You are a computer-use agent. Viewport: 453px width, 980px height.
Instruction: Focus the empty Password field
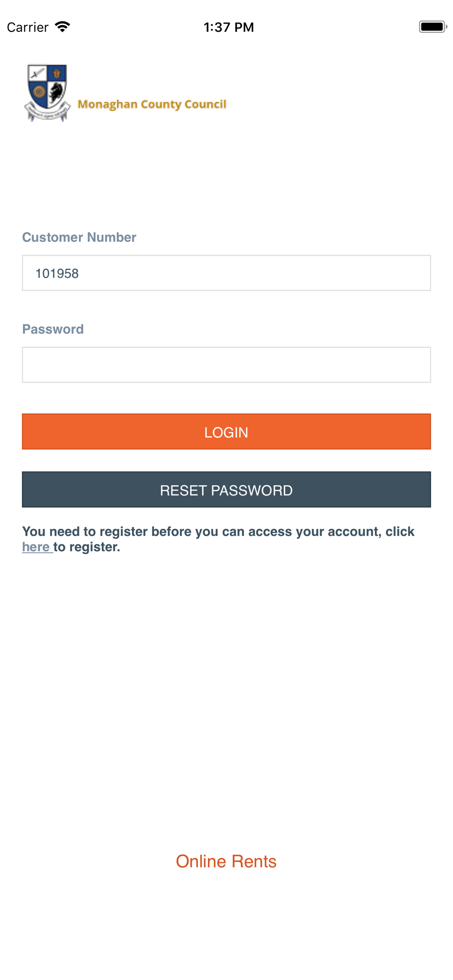tap(226, 365)
